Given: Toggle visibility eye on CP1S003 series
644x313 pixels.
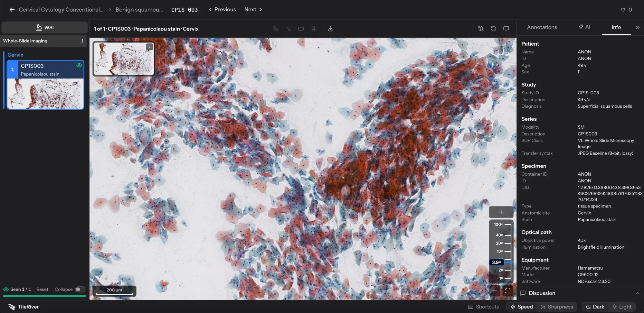Looking at the screenshot, I should [x=79, y=65].
